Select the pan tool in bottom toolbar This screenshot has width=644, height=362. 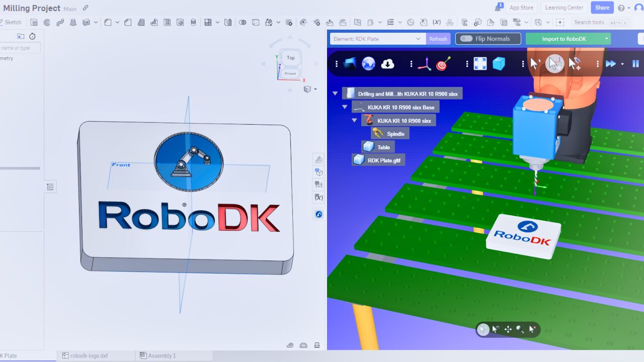[x=508, y=329]
